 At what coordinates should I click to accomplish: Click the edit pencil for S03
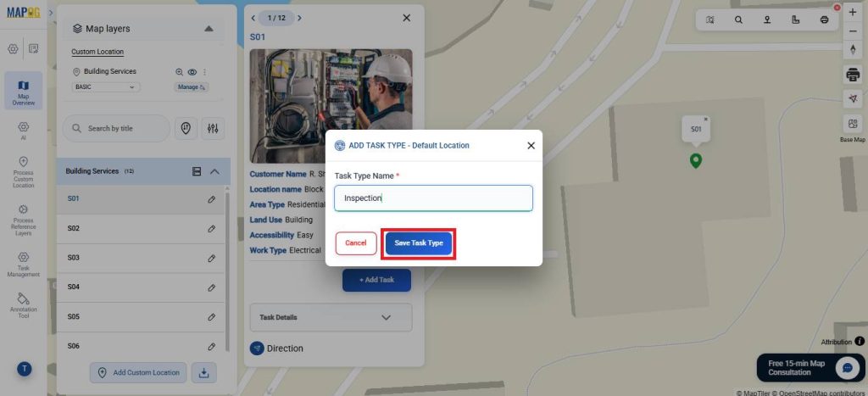coord(211,258)
